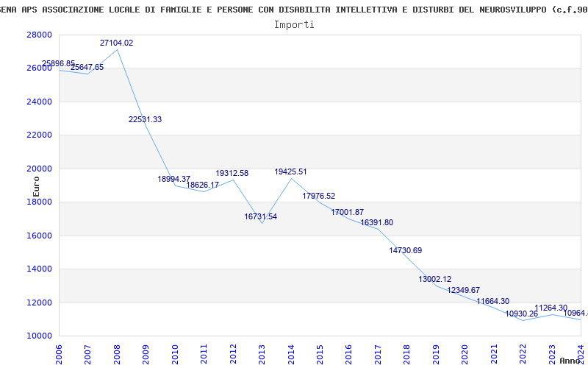
Task: Click the 14000 y-axis tick label
Action: click(x=40, y=269)
